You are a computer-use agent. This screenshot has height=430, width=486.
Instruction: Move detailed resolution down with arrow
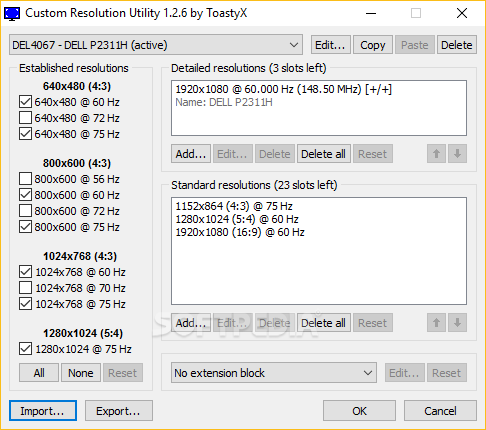[457, 154]
